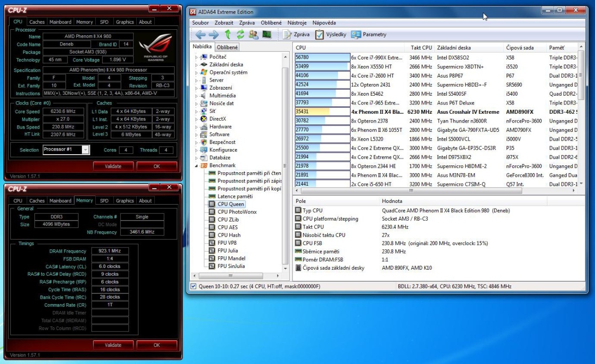The width and height of the screenshot is (595, 364).
Task: Expand the Hardware tree node arrow
Action: coord(196,127)
